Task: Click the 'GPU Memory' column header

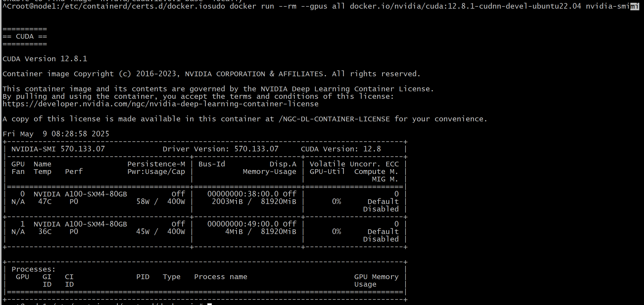Action: [x=376, y=277]
